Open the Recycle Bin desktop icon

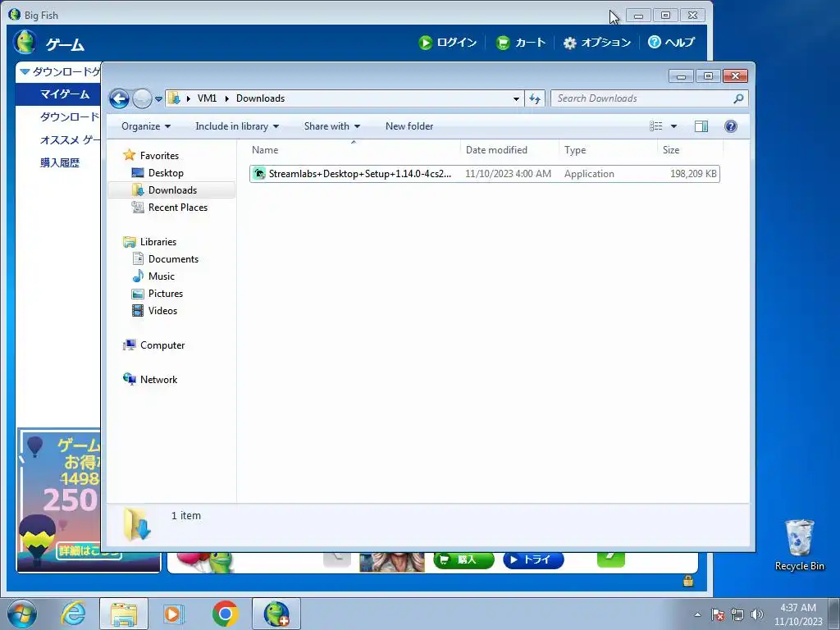(x=799, y=545)
